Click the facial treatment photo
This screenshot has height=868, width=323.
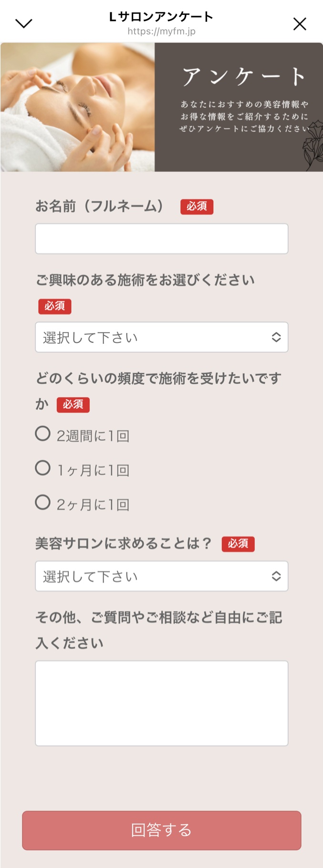tap(76, 107)
